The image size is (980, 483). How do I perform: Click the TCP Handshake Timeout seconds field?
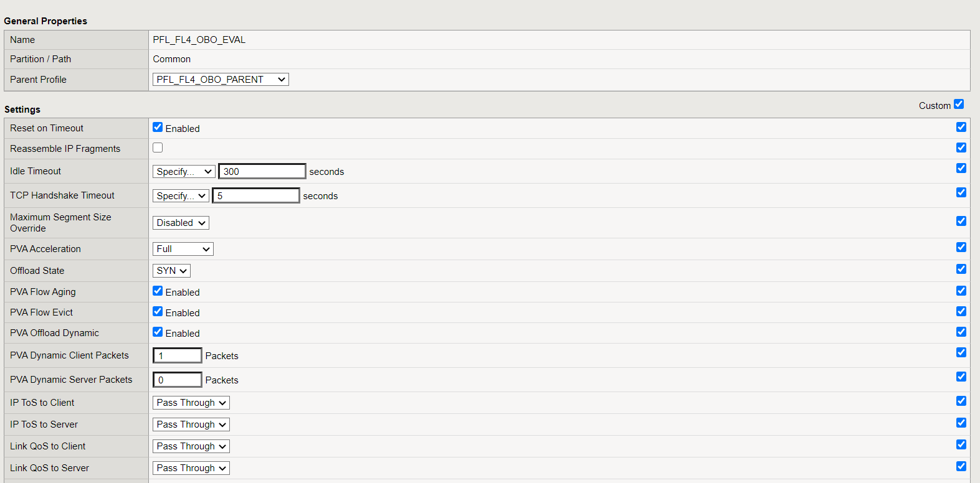pyautogui.click(x=256, y=195)
